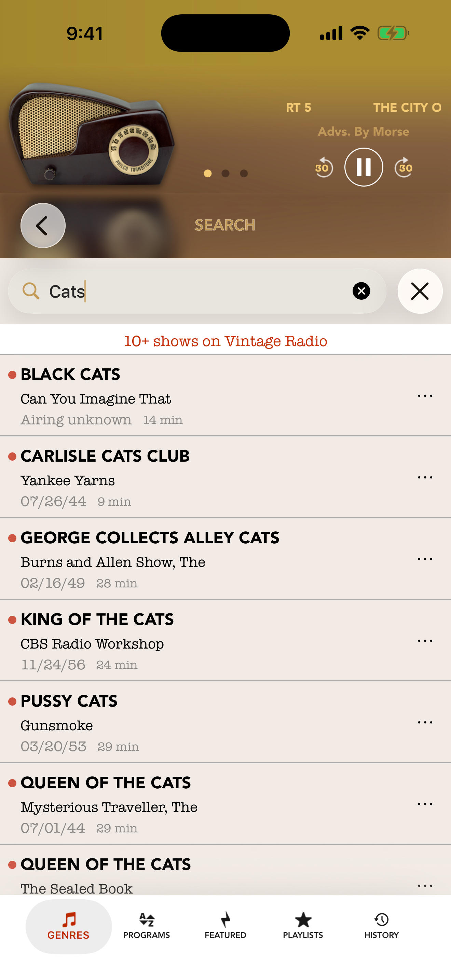Switch to the Programs tab
451x980 pixels.
click(147, 926)
